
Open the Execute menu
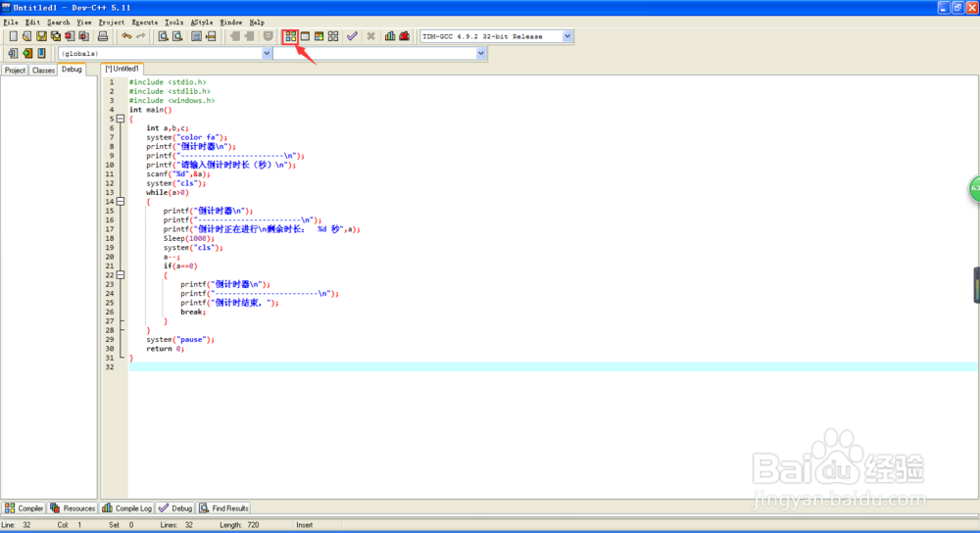144,22
